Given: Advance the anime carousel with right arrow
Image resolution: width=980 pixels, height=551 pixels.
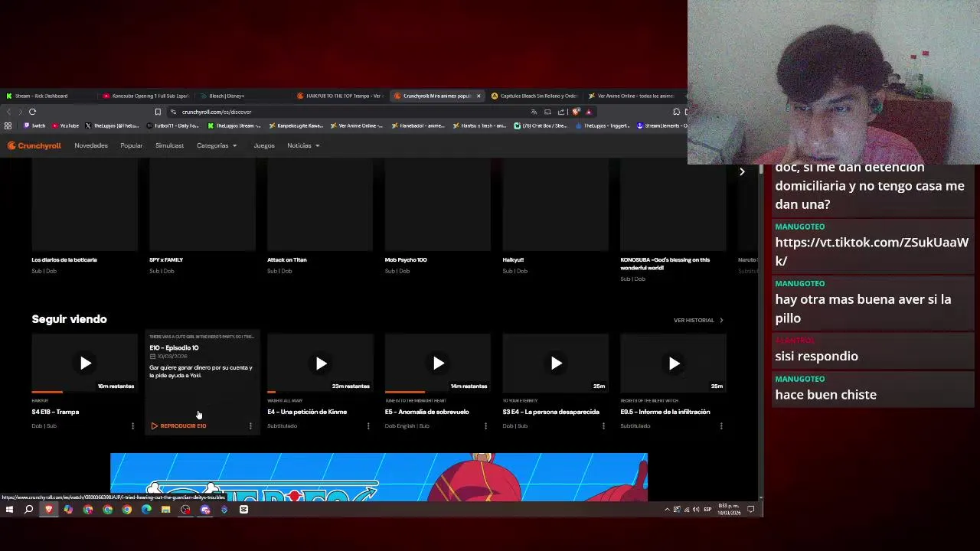Looking at the screenshot, I should point(741,172).
